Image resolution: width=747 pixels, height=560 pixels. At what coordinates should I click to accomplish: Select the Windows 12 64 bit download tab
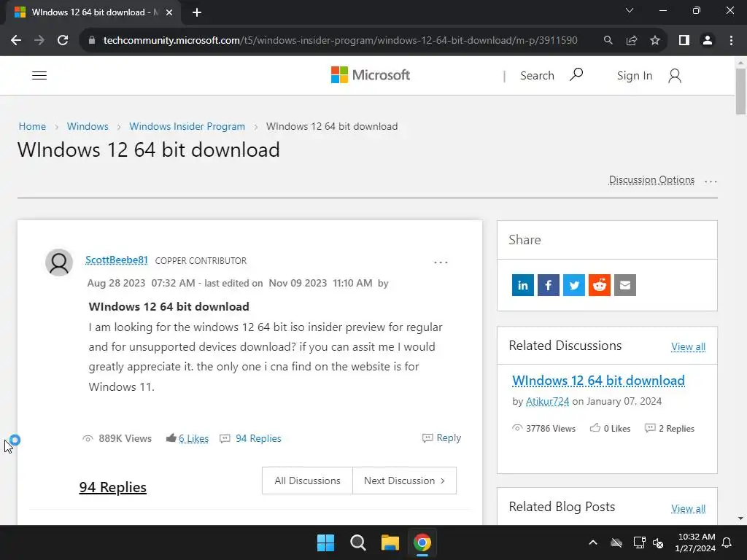coord(93,12)
